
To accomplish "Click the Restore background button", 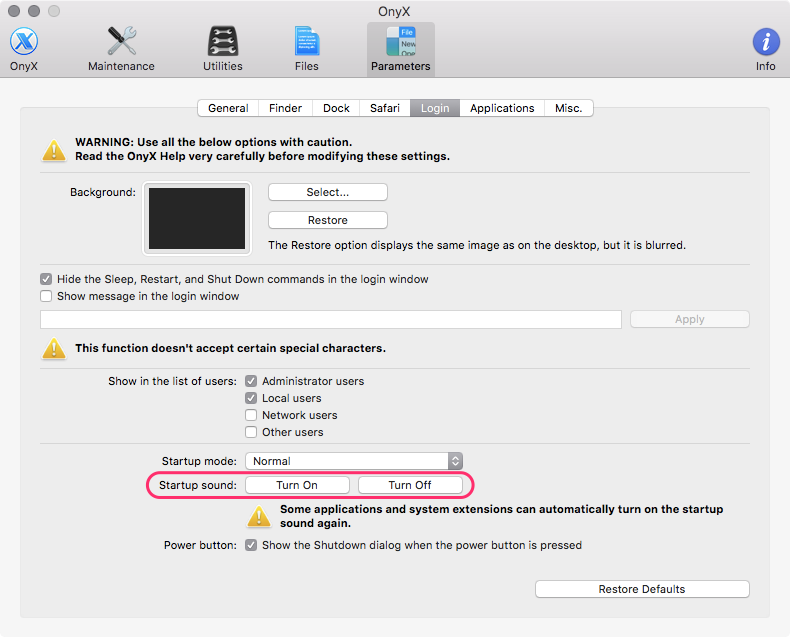I will click(x=328, y=220).
